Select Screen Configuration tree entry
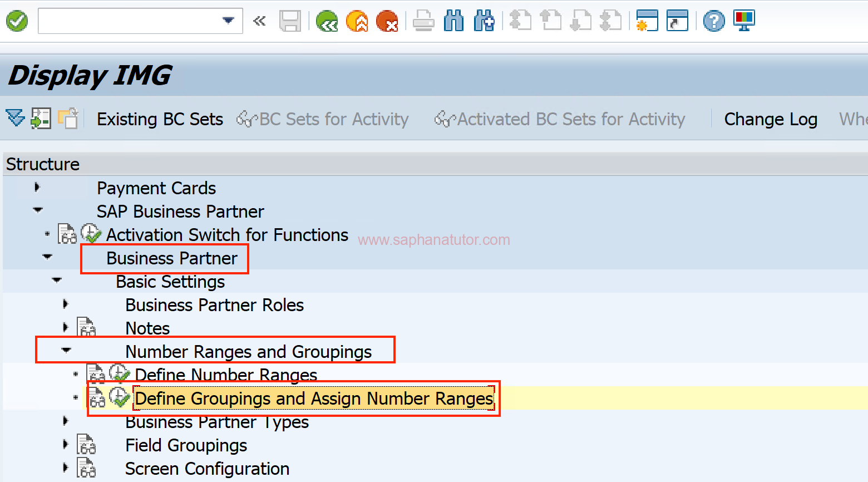Screen dimensions: 868x482 207,469
